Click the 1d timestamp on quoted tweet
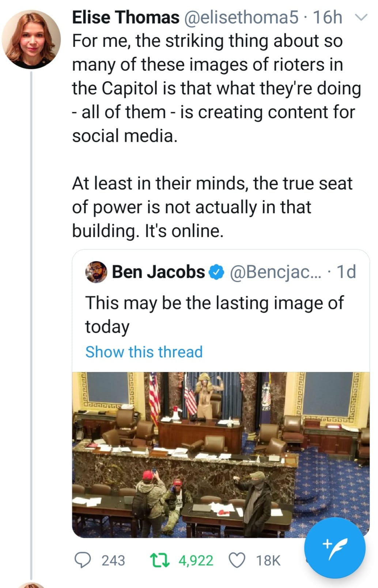The width and height of the screenshot is (378, 588). click(345, 272)
